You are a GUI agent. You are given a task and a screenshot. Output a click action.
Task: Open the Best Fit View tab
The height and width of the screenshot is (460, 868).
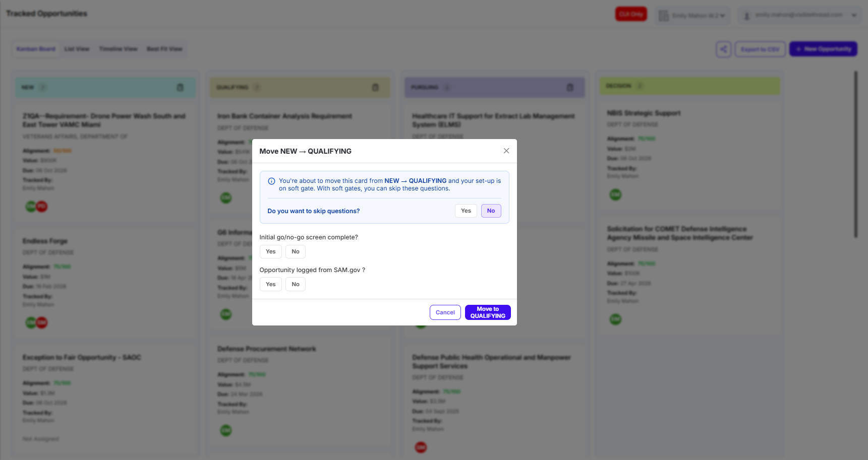coord(164,49)
